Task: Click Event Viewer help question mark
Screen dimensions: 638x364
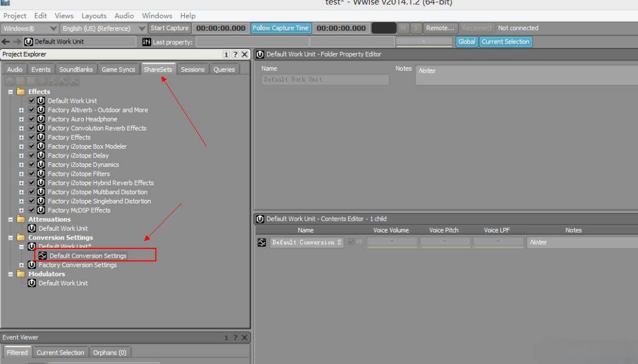Action: click(x=235, y=337)
